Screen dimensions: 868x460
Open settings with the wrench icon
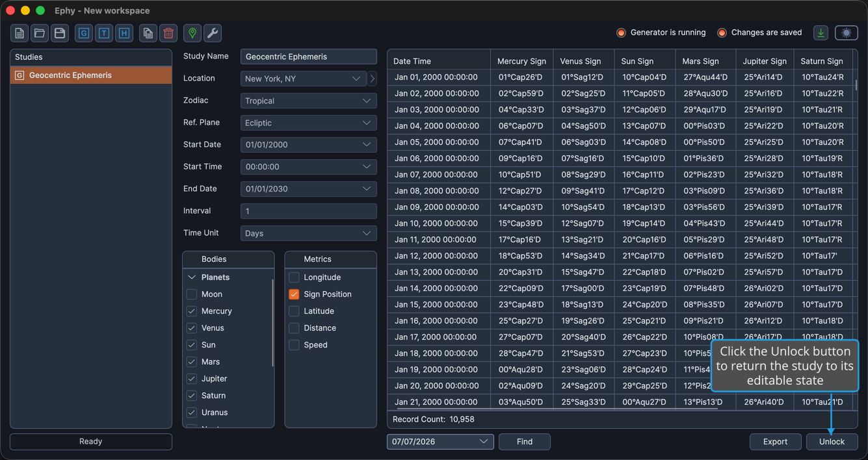pos(213,33)
